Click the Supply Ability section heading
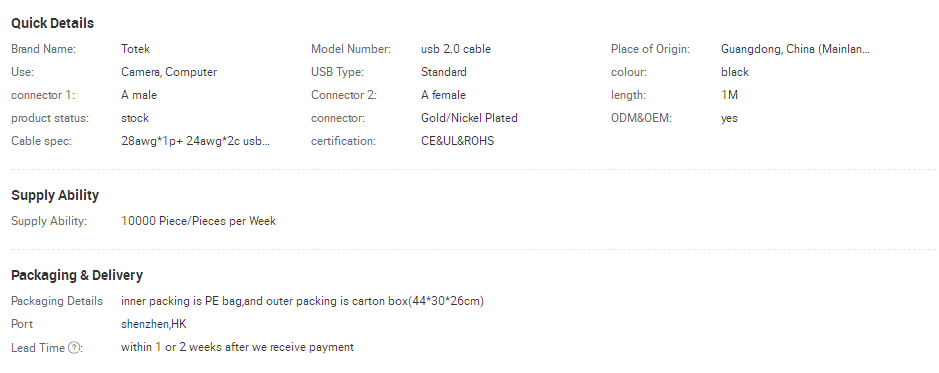Image resolution: width=939 pixels, height=373 pixels. coord(55,195)
